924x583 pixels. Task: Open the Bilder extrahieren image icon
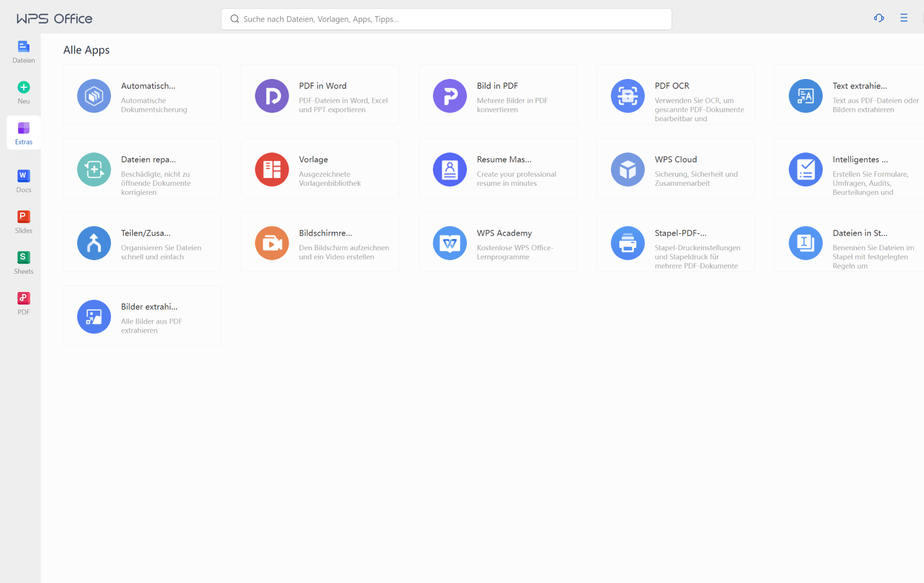tap(94, 317)
